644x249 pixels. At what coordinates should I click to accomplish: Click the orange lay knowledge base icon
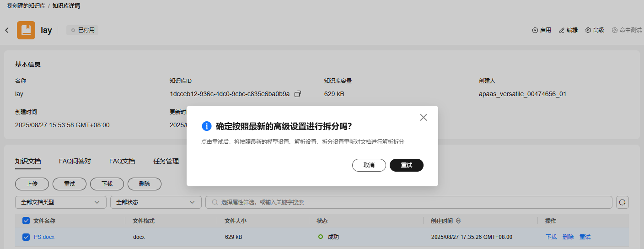pyautogui.click(x=26, y=30)
